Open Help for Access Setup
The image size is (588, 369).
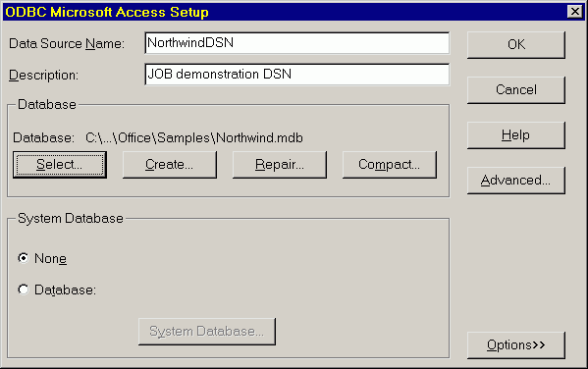(x=516, y=135)
